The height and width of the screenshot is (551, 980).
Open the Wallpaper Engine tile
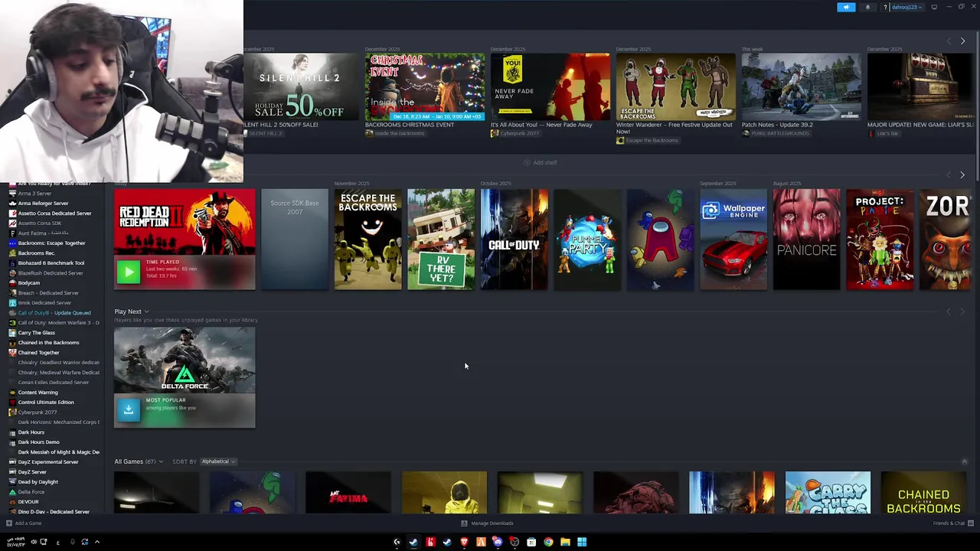click(733, 240)
